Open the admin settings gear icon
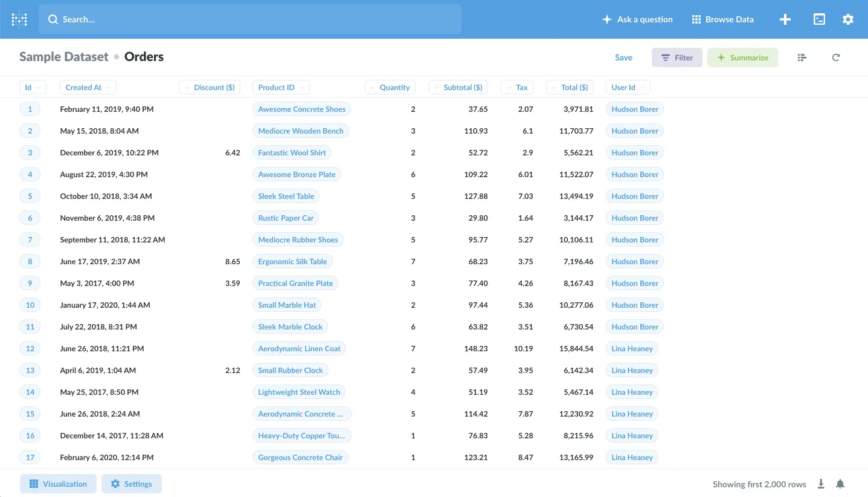The height and width of the screenshot is (497, 868). pyautogui.click(x=848, y=19)
